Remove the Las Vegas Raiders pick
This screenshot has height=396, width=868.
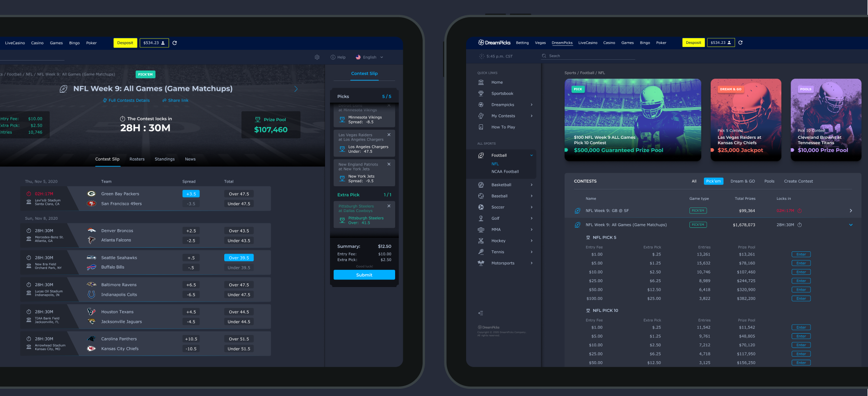coord(389,135)
